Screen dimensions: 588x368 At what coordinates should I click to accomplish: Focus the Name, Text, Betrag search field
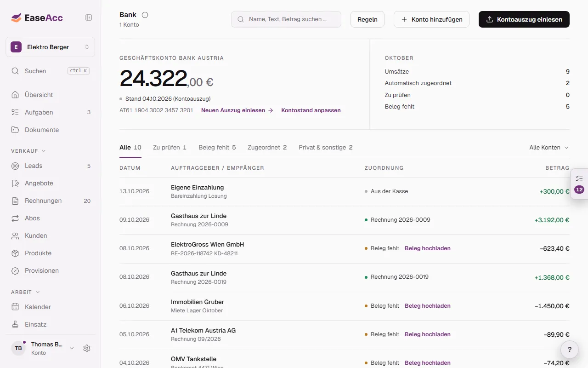(286, 19)
